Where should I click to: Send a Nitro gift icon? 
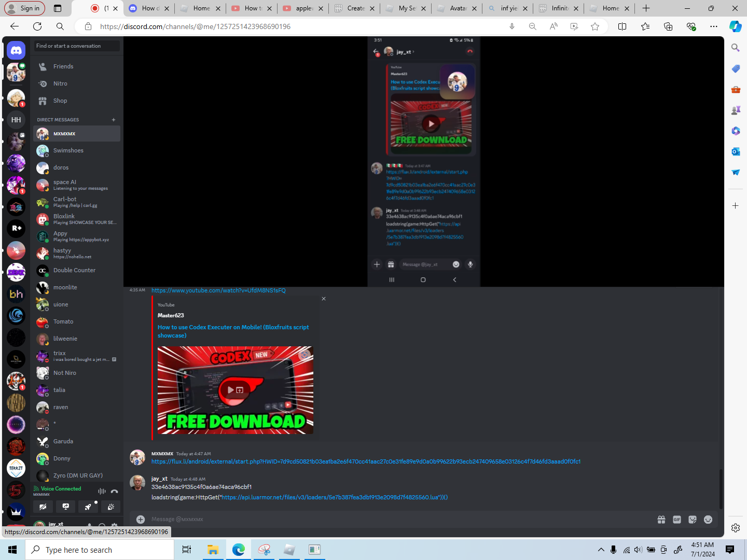(x=661, y=520)
